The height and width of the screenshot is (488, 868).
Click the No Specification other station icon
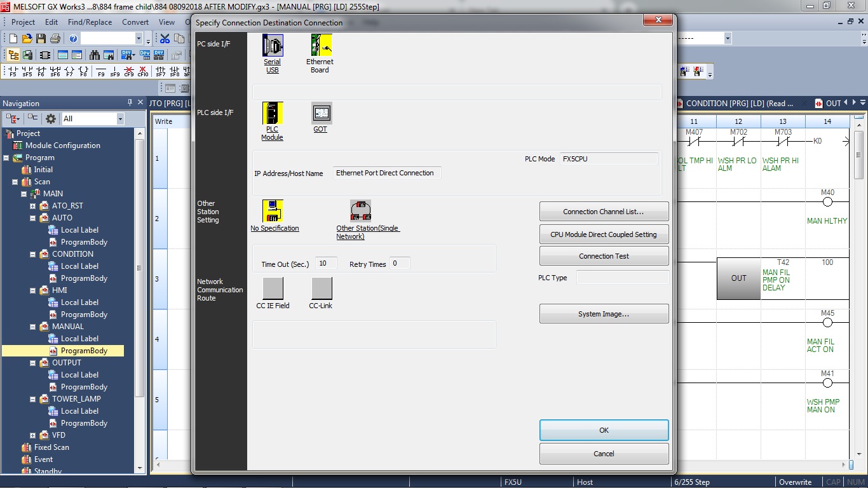[x=272, y=210]
